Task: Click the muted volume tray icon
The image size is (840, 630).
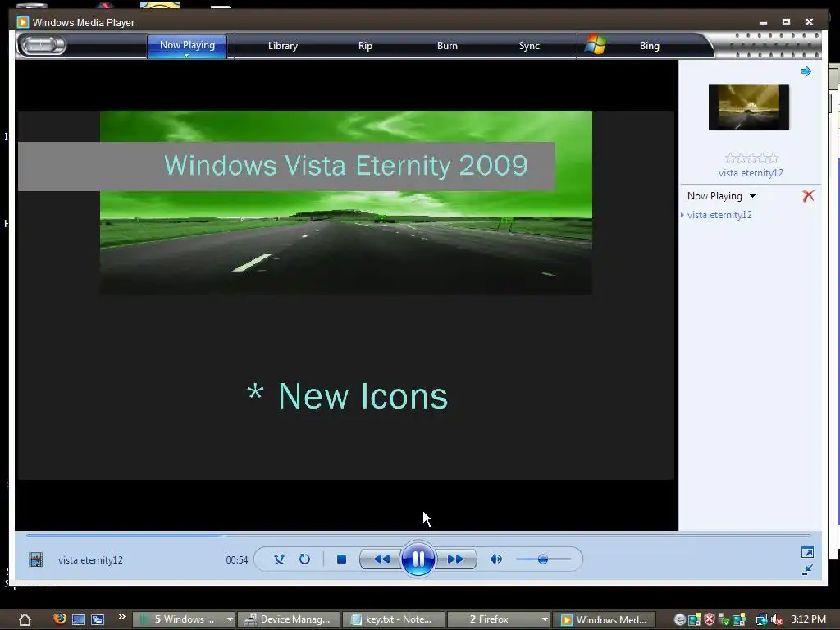Action: pos(776,620)
